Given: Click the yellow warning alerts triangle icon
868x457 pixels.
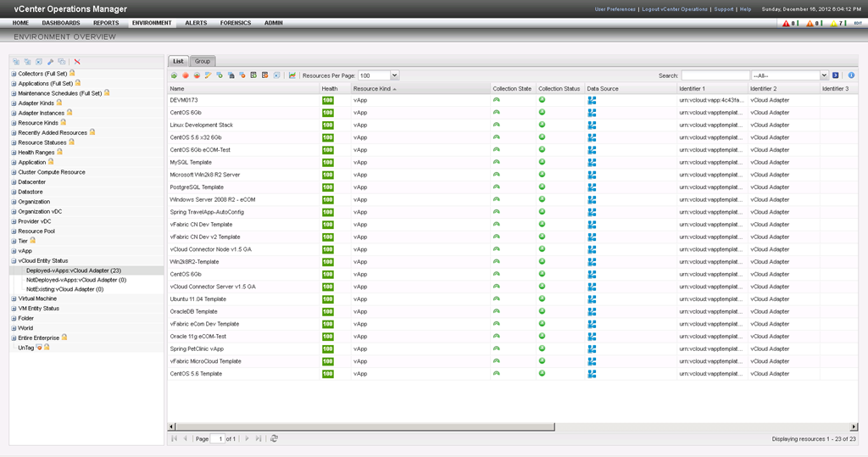Looking at the screenshot, I should (x=834, y=23).
